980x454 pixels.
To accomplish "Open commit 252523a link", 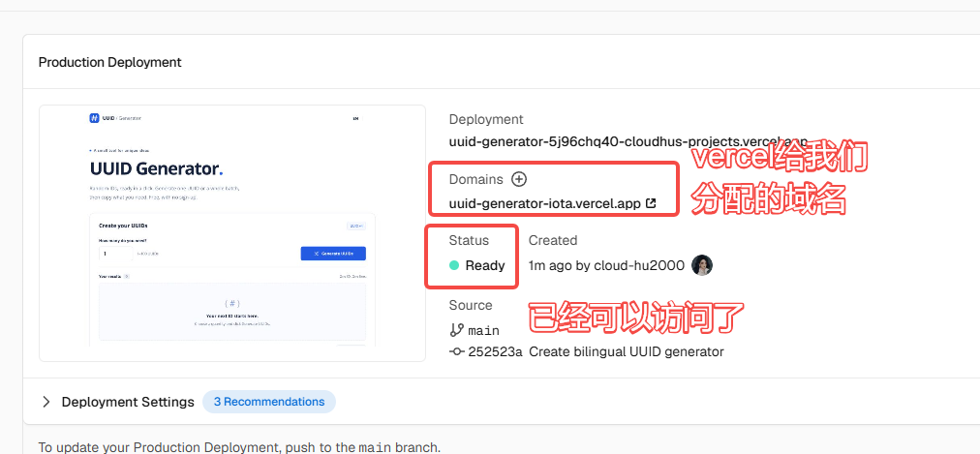I will pyautogui.click(x=495, y=351).
